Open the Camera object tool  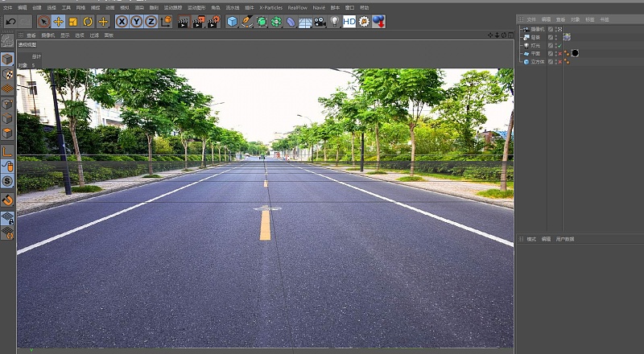(x=320, y=22)
